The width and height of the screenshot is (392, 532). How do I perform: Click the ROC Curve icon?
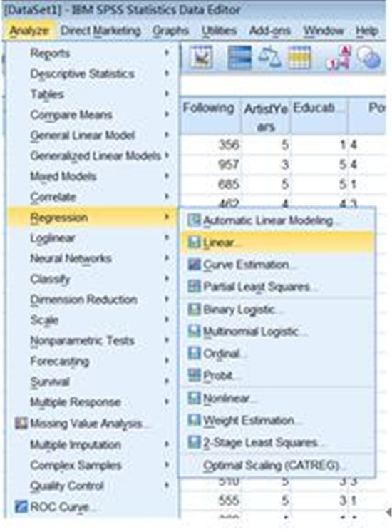(x=21, y=506)
